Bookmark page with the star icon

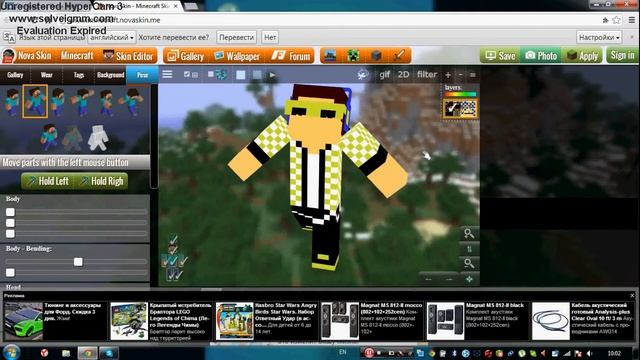(617, 20)
